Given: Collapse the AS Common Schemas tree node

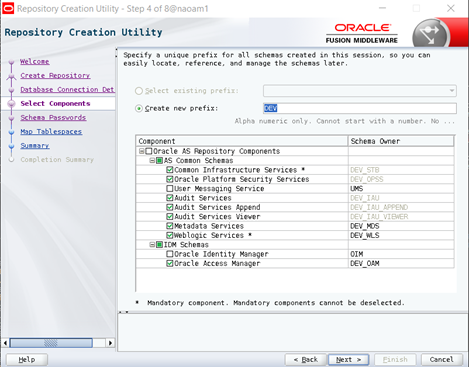Looking at the screenshot, I should coord(152,161).
